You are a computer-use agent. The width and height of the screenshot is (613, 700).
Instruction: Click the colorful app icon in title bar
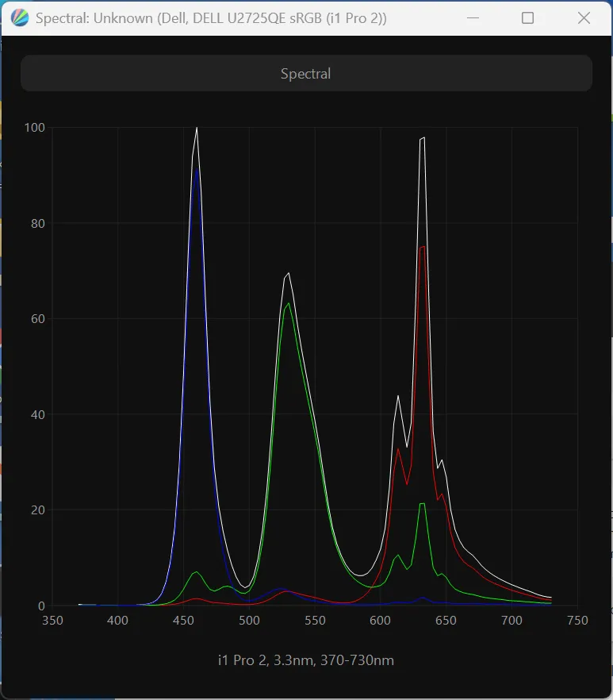click(21, 18)
